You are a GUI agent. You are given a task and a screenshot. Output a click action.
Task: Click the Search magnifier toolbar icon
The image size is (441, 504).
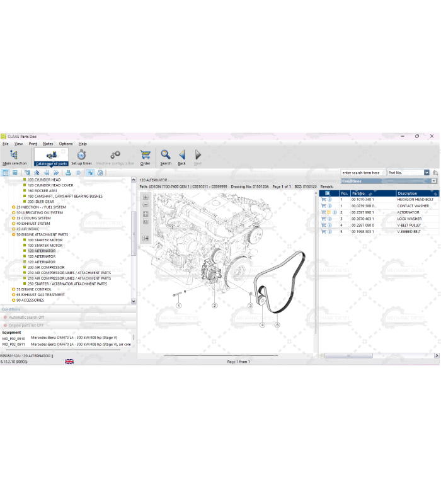click(x=166, y=155)
